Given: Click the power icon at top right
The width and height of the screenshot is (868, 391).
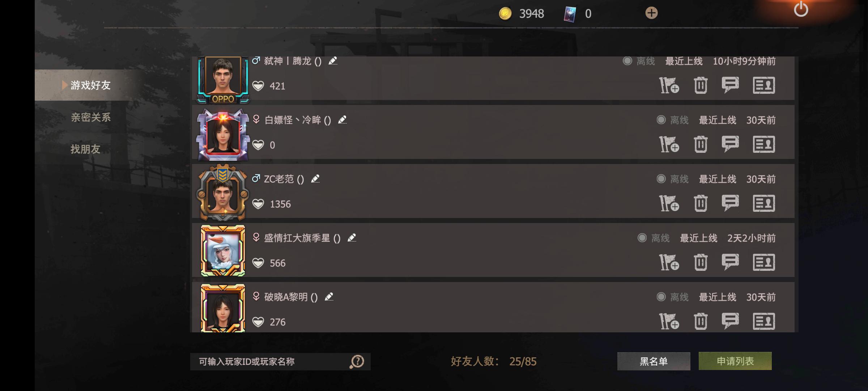Looking at the screenshot, I should 801,9.
